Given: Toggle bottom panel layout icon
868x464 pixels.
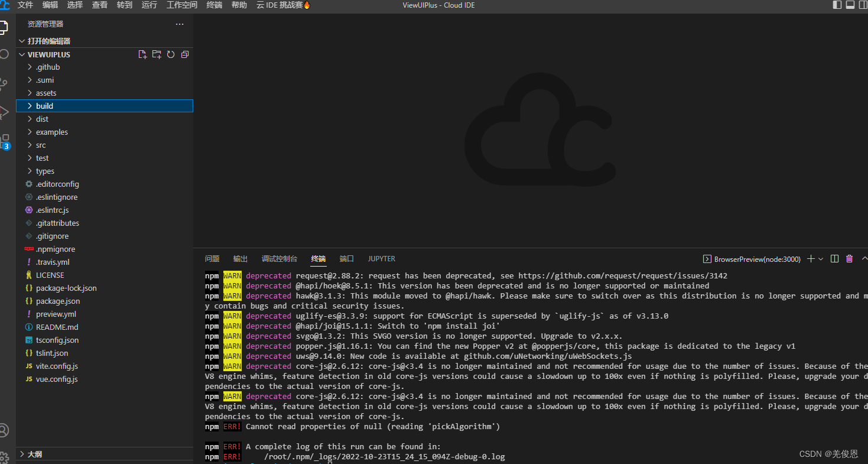Looking at the screenshot, I should [850, 5].
